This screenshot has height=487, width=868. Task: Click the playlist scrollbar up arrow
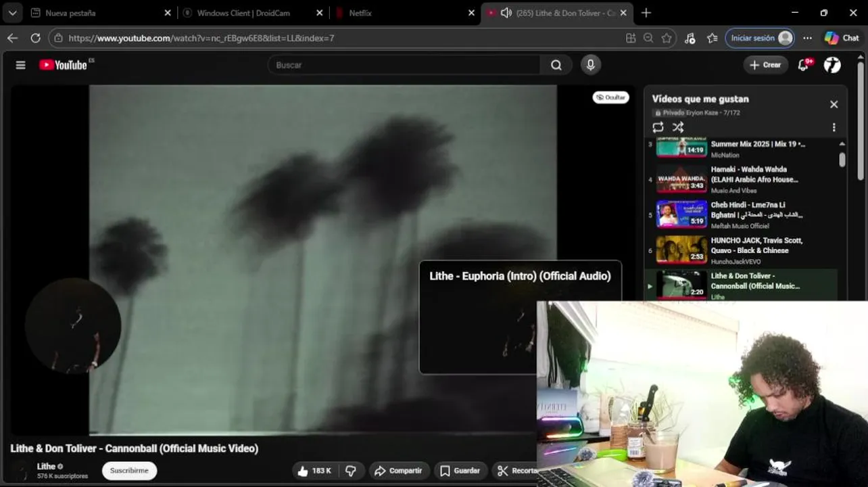pos(842,143)
